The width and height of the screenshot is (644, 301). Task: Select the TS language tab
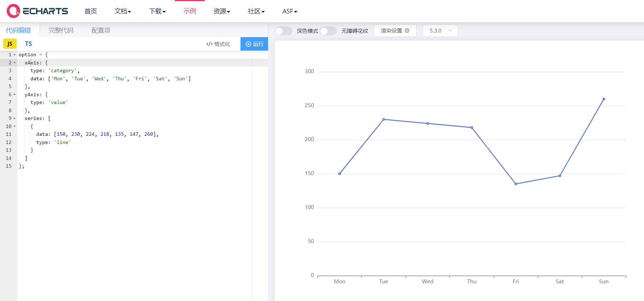pos(28,44)
